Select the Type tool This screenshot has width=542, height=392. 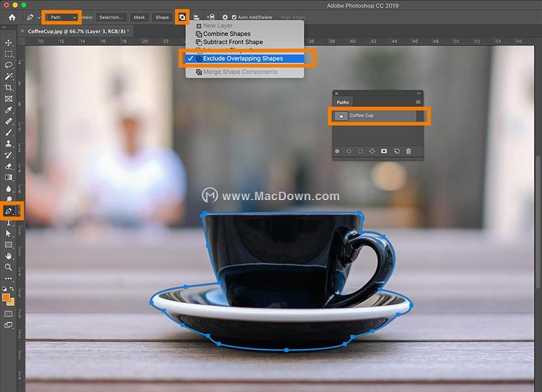click(8, 223)
